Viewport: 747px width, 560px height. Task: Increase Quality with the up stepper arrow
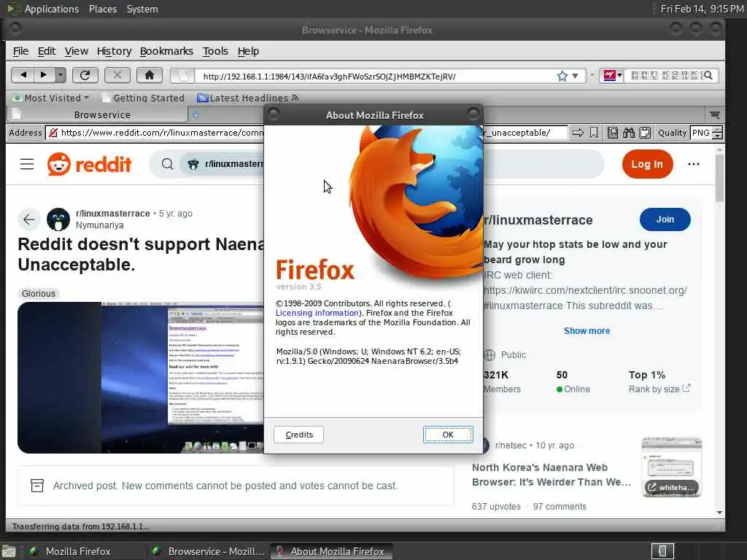718,130
